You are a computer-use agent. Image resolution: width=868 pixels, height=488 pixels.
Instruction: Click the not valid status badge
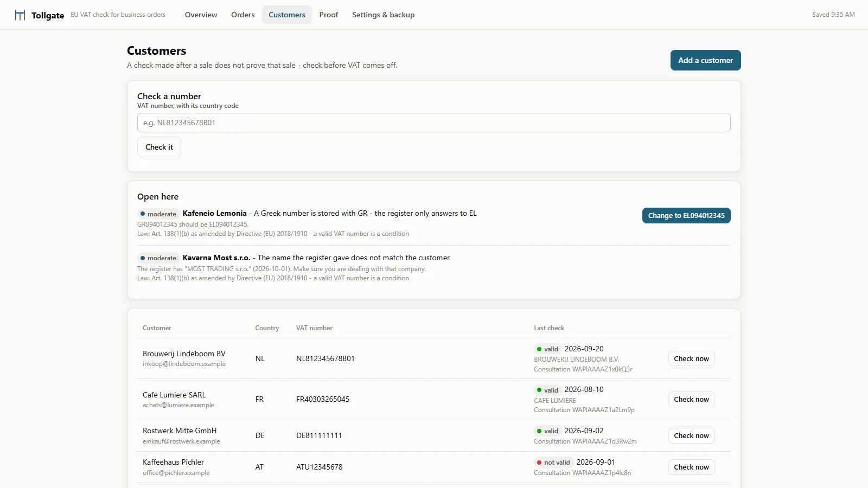[x=553, y=463]
